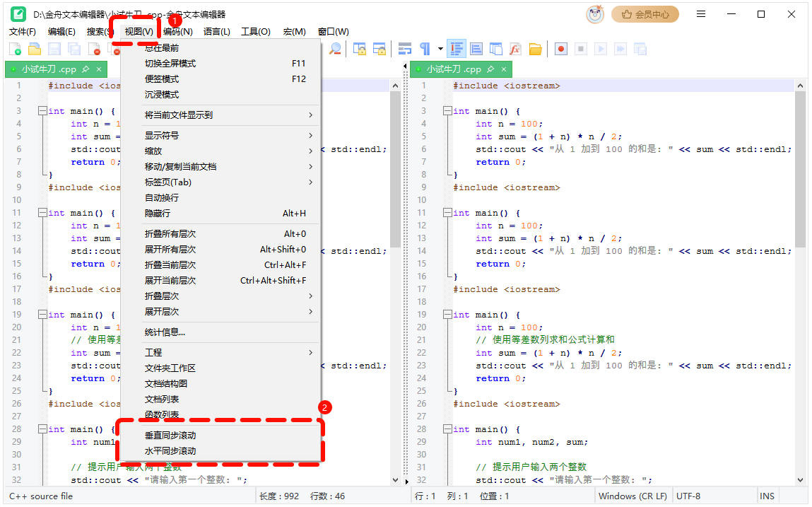The image size is (812, 507).
Task: Click the function list fx icon
Action: pyautogui.click(x=515, y=49)
